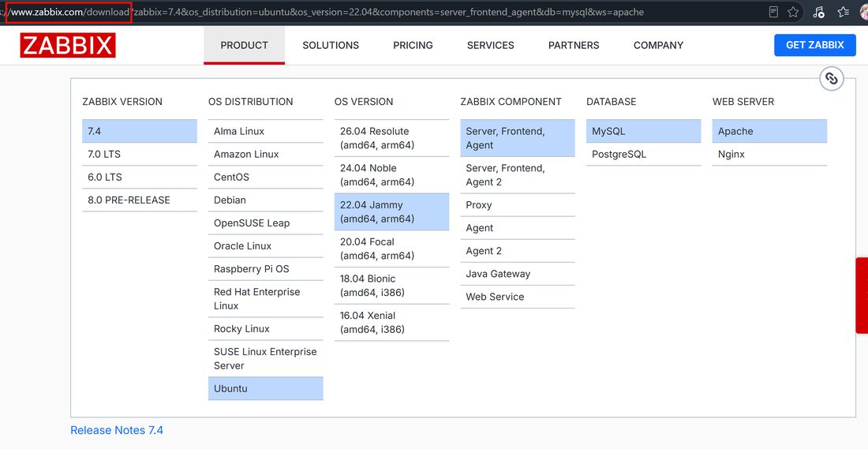Select the Web Service component
The width and height of the screenshot is (868, 449).
tap(518, 297)
